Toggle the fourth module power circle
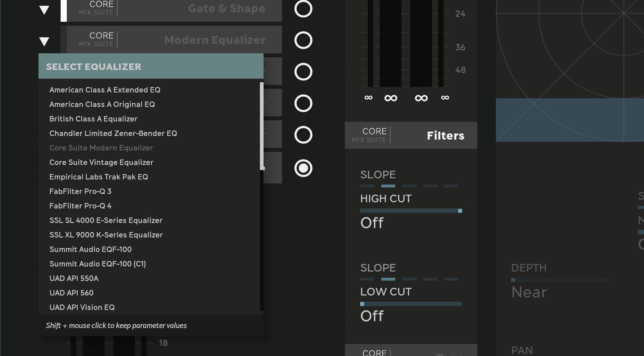644x356 pixels. [303, 103]
